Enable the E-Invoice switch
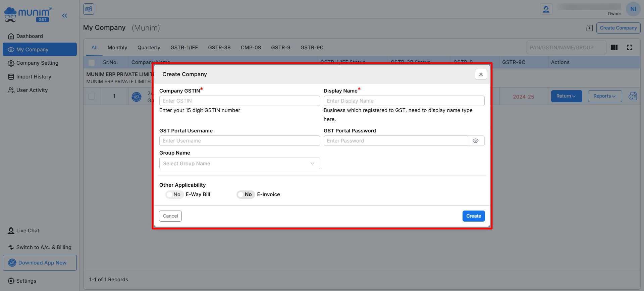The image size is (644, 291). [x=245, y=194]
